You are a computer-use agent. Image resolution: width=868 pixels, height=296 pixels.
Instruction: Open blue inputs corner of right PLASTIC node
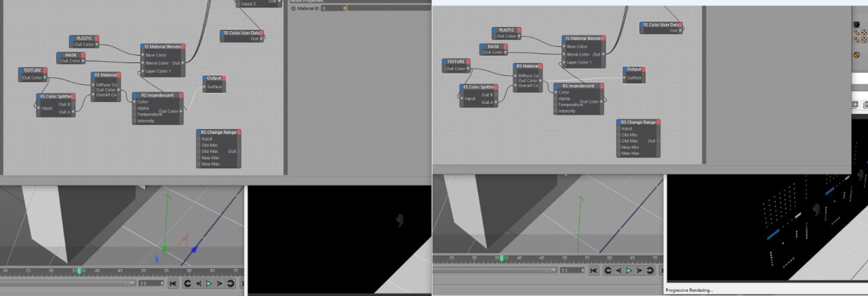[x=494, y=30]
